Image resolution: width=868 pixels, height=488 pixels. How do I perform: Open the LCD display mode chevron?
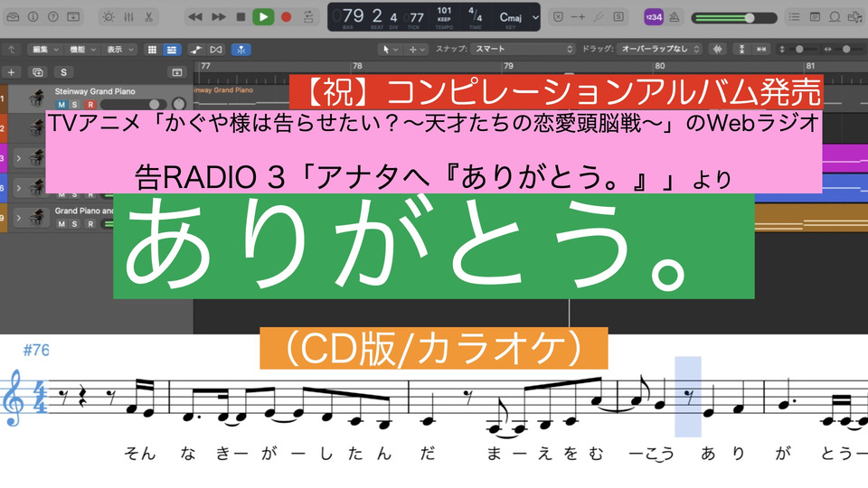[535, 17]
